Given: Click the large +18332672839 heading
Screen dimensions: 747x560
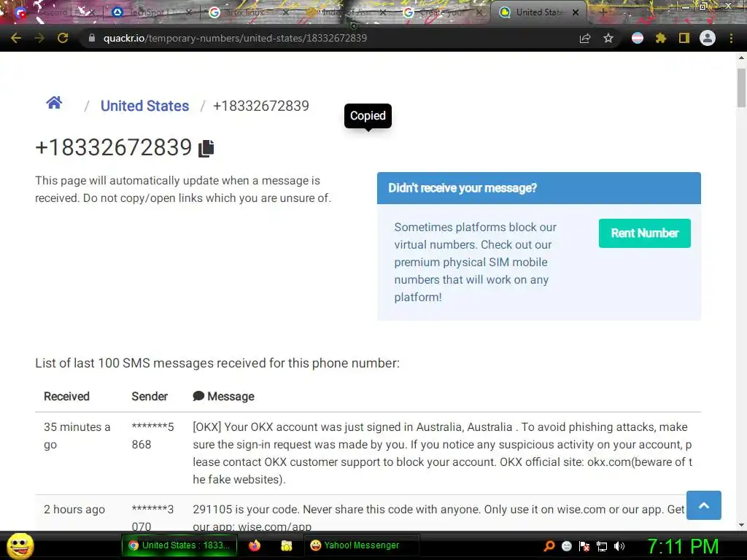Looking at the screenshot, I should [113, 147].
